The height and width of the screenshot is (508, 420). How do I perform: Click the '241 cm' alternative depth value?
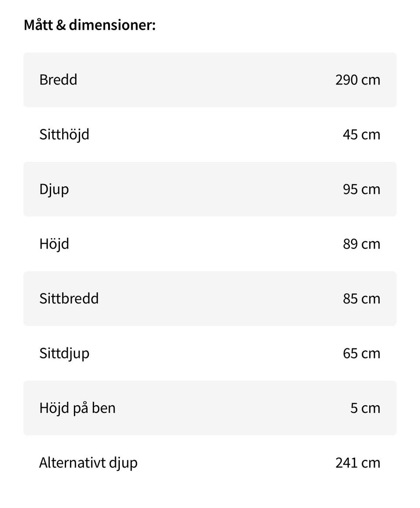[357, 462]
